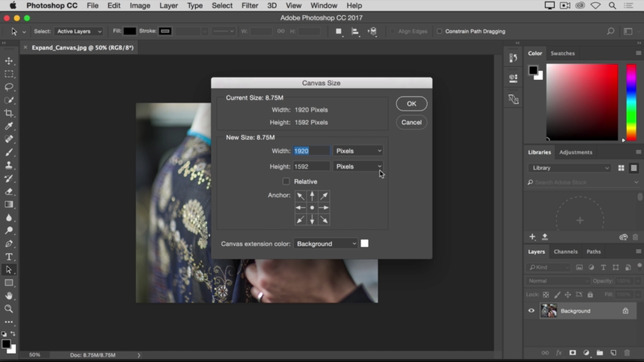Click OK in Canvas Size dialog
Viewport: 644px width, 362px height.
(411, 104)
